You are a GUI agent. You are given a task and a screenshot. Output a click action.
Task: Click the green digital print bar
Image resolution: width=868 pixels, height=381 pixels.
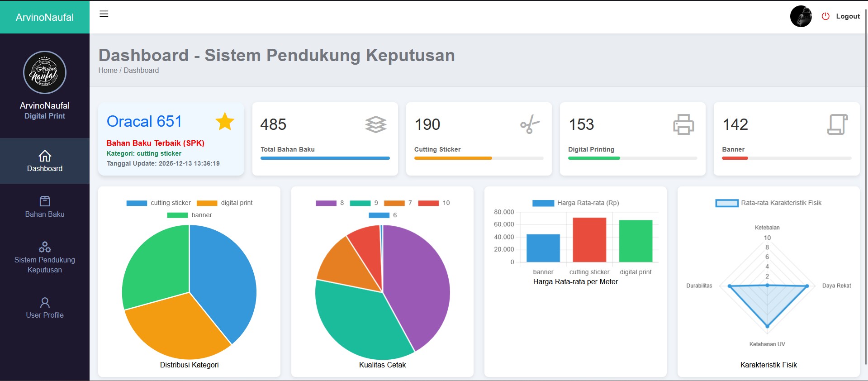point(636,241)
